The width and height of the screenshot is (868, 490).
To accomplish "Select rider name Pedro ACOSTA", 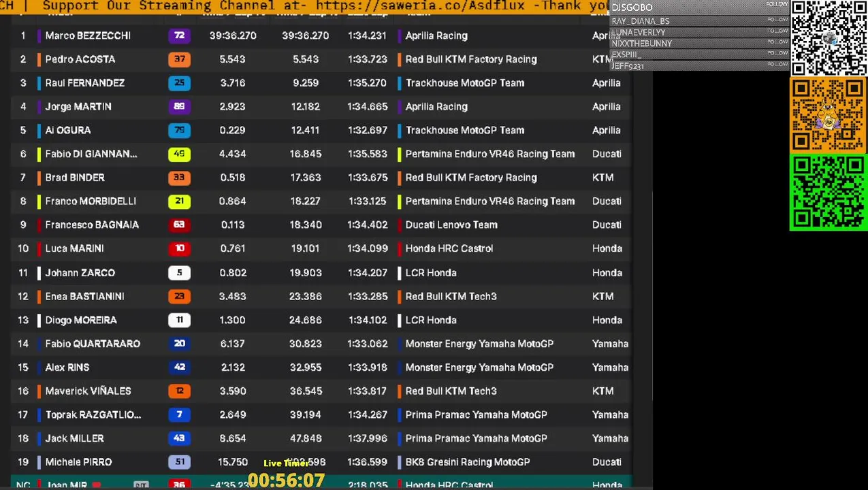I will click(80, 59).
